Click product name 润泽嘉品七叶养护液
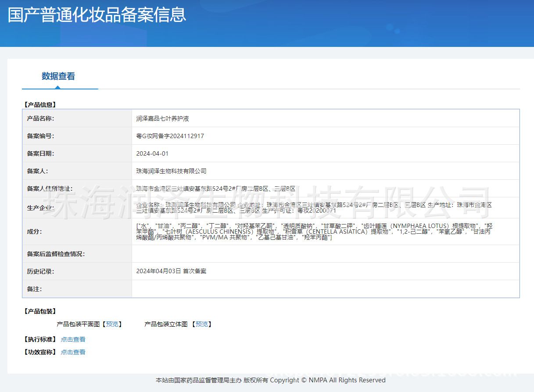Viewport: 534px width, 392px height. pos(162,118)
